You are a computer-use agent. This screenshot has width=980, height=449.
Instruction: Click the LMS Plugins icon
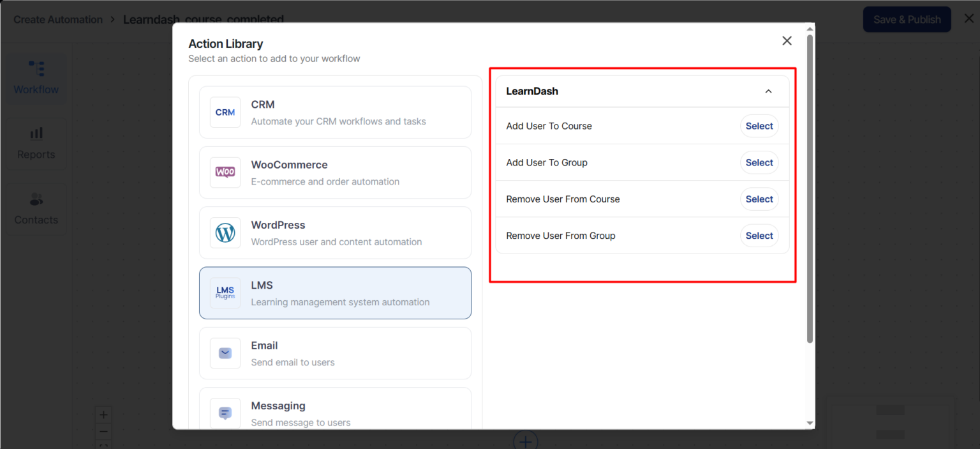point(225,293)
